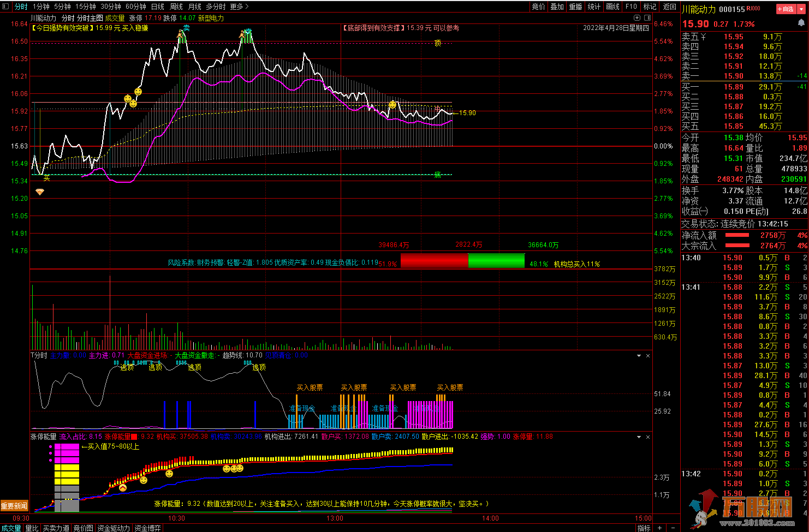The width and height of the screenshot is (809, 532).
Task: Switch to the 30分钟 chart
Action: 110,7
